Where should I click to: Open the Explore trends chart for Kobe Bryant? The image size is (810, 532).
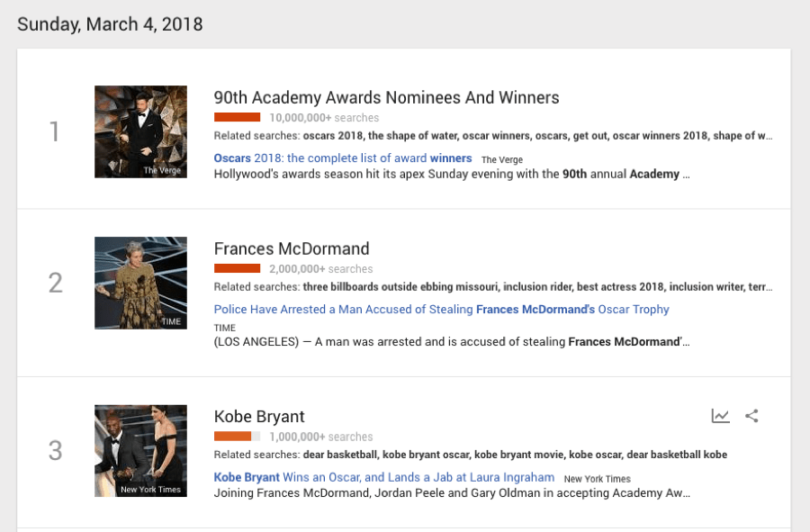[x=721, y=415]
